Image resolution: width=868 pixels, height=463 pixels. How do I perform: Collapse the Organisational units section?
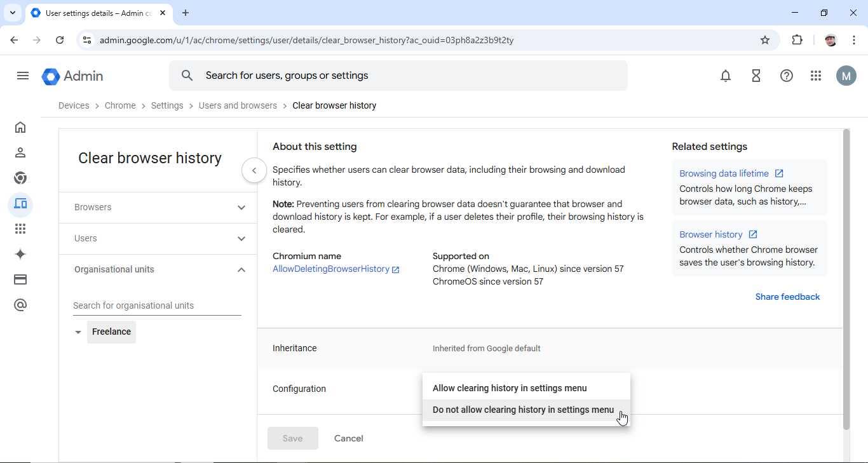click(x=158, y=269)
